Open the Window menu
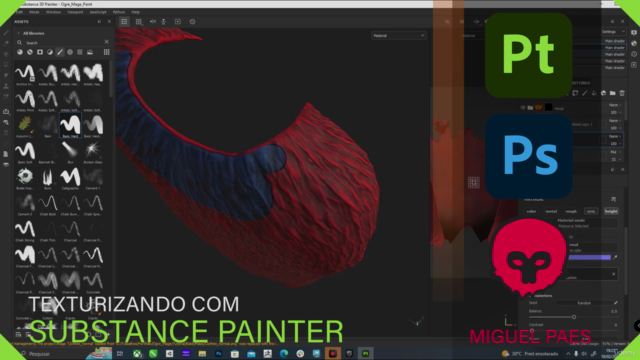 pyautogui.click(x=53, y=12)
